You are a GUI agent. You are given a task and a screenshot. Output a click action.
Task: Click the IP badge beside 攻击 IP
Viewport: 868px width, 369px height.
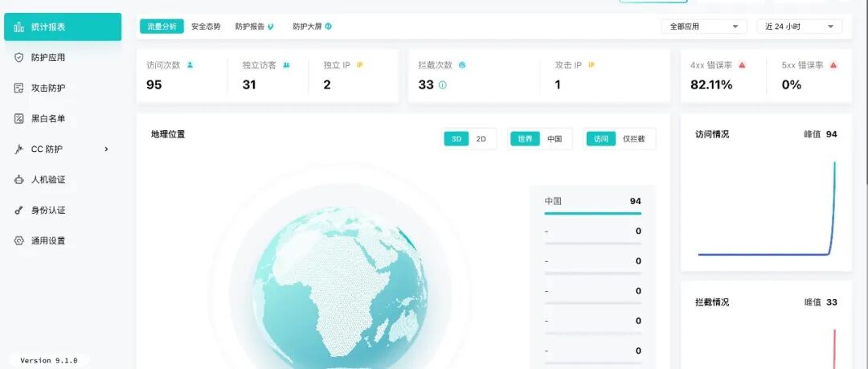[592, 65]
